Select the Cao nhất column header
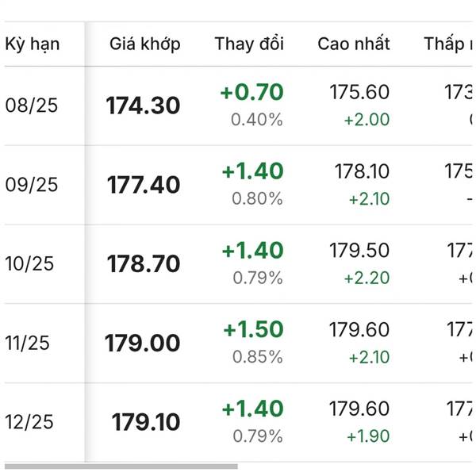Screen dimensions: 476x476 coord(354,44)
